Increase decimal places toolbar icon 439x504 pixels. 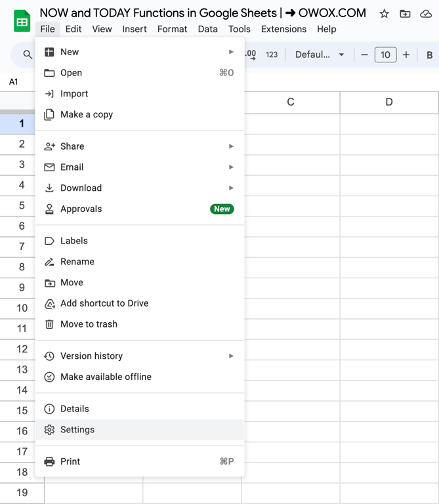coord(251,54)
